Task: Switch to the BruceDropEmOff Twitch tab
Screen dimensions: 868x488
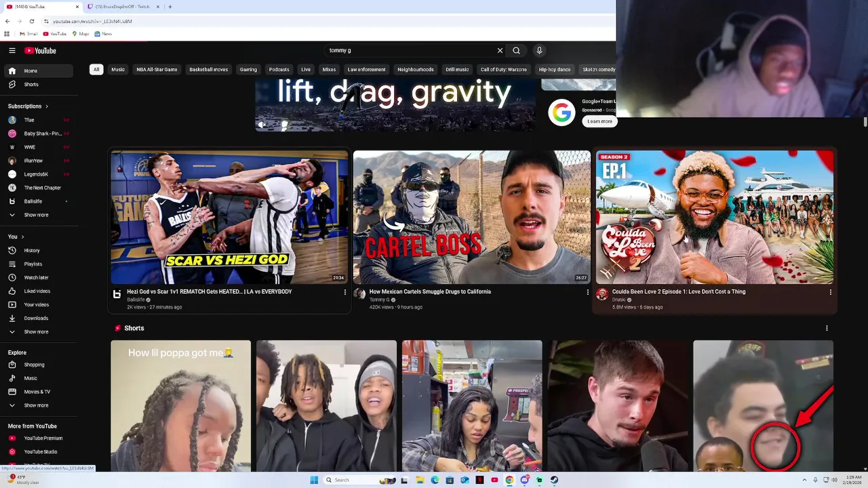Action: pyautogui.click(x=122, y=7)
